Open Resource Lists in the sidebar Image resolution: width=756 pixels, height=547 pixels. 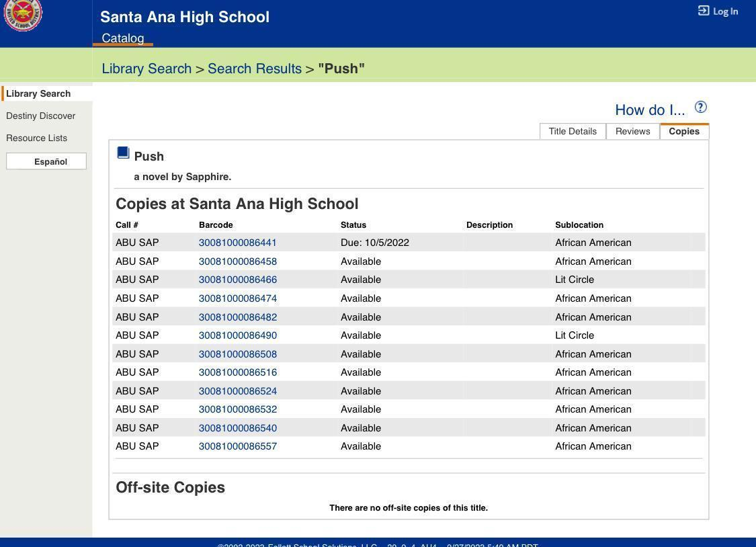point(37,138)
